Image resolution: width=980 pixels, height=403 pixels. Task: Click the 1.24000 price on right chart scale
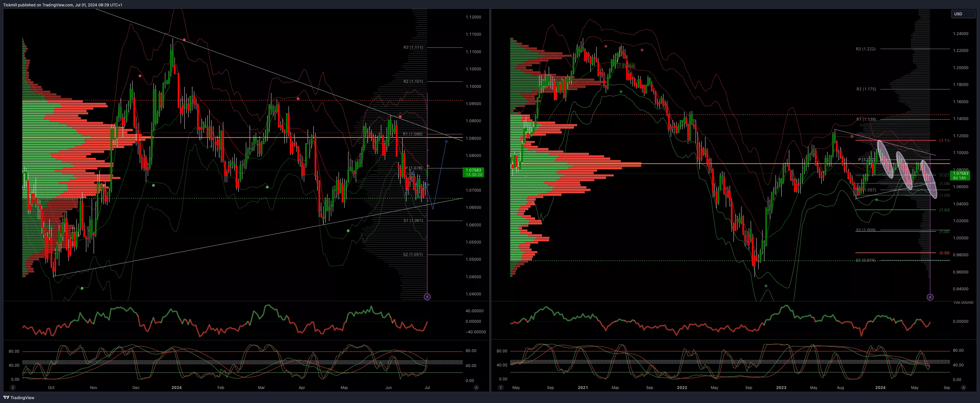961,34
